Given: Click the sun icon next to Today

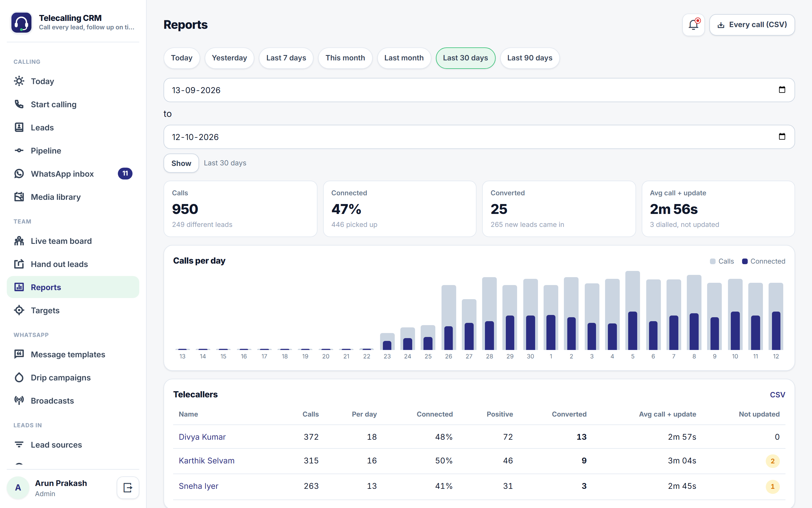Looking at the screenshot, I should 19,81.
